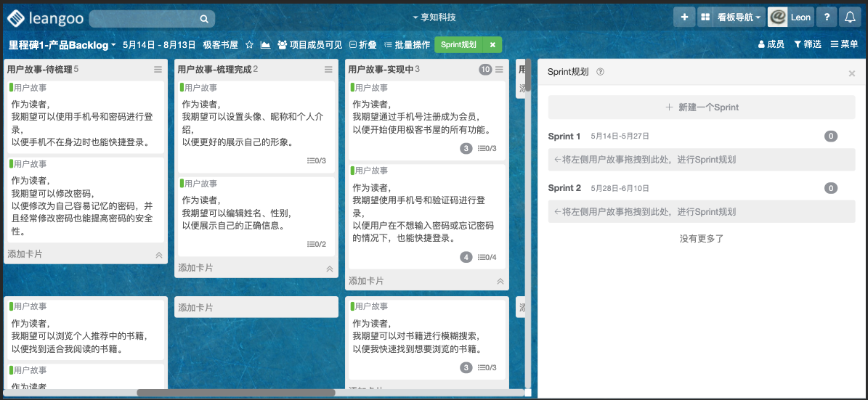This screenshot has width=868, height=400.
Task: Expand the 里程碑1-产品Backlog board dropdown
Action: pyautogui.click(x=62, y=45)
